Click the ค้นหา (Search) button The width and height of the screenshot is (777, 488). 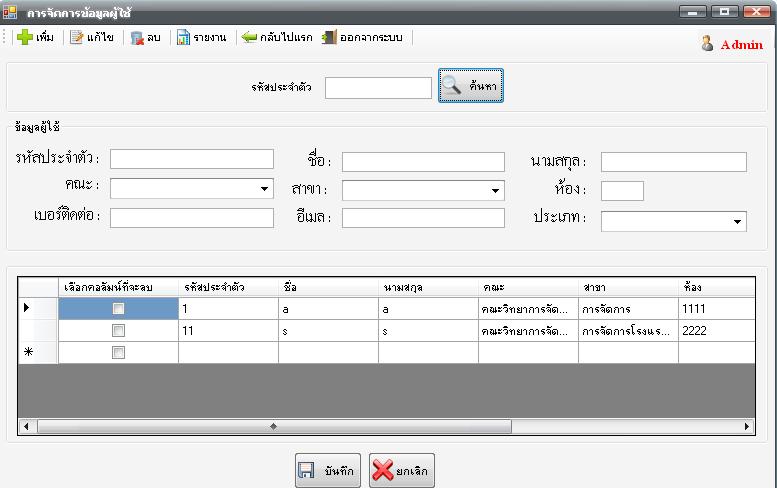[471, 86]
